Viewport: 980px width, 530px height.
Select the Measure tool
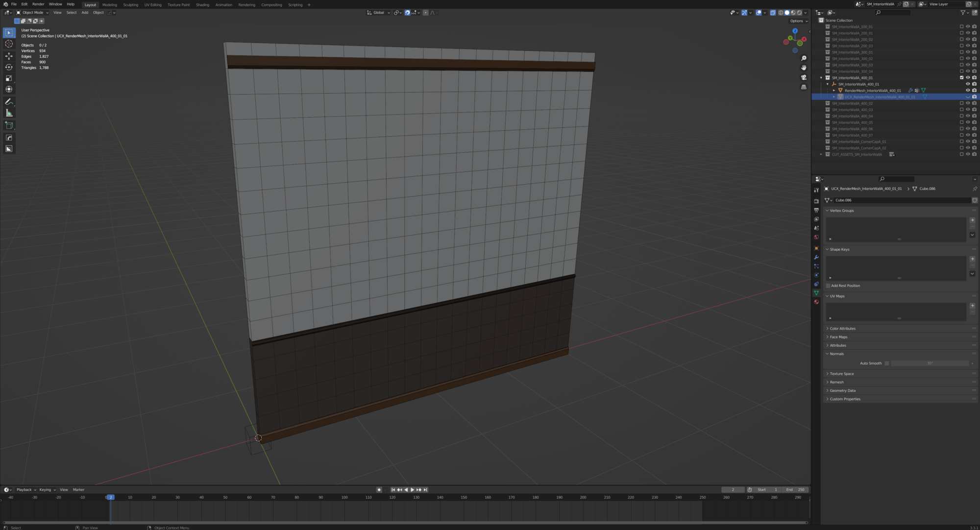click(x=9, y=113)
